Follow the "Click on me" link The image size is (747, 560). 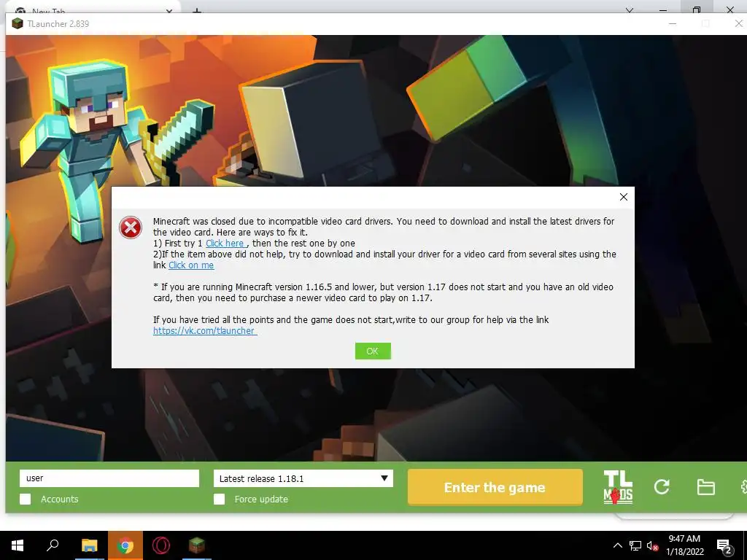coord(191,265)
